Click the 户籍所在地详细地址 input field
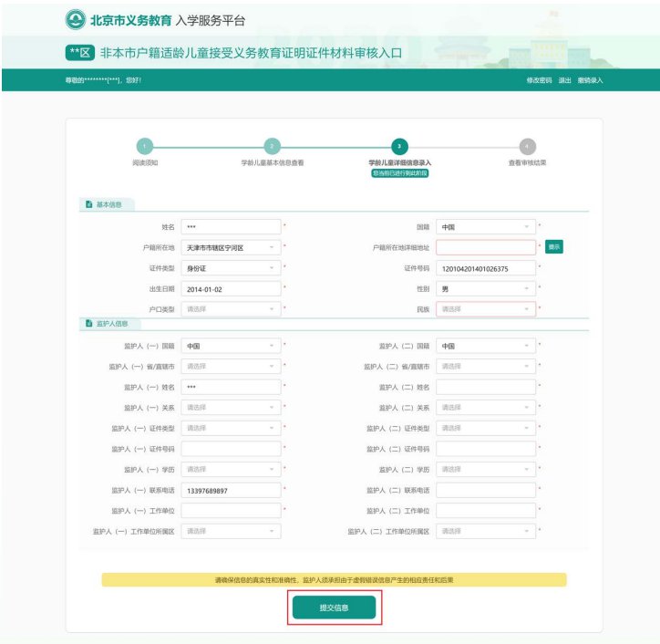Viewport: 660px width, 644px height. [x=486, y=248]
